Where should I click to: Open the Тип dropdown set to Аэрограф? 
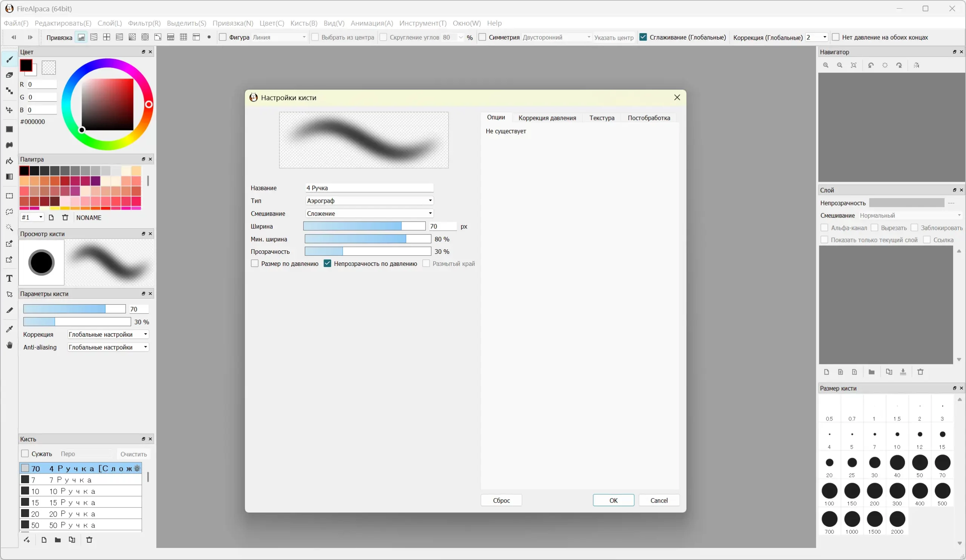pyautogui.click(x=369, y=201)
